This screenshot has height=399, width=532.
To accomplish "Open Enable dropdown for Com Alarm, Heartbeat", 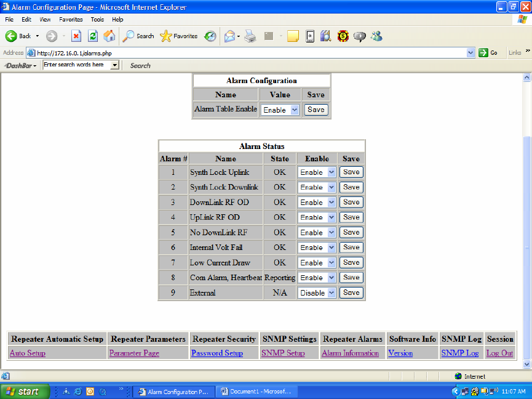I will coord(331,278).
